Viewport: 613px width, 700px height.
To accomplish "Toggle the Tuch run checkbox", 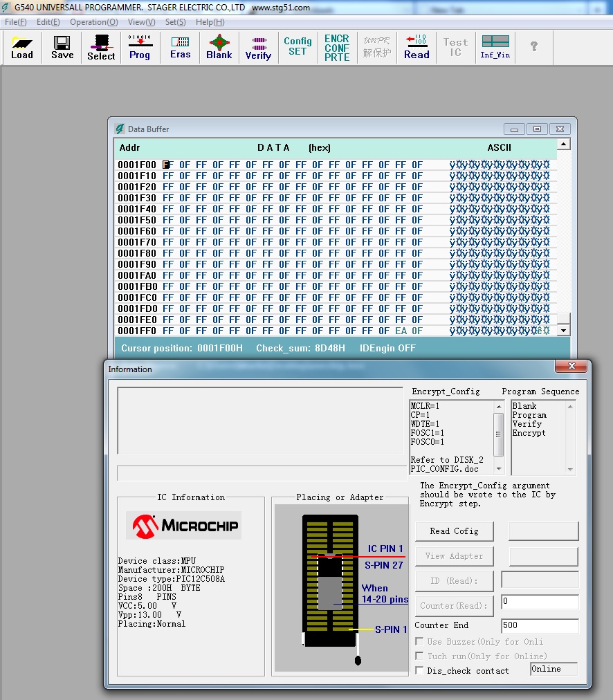I will pyautogui.click(x=420, y=656).
